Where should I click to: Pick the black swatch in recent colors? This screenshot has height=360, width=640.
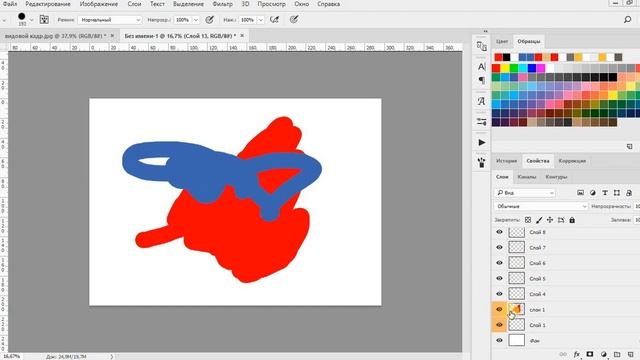pos(507,57)
